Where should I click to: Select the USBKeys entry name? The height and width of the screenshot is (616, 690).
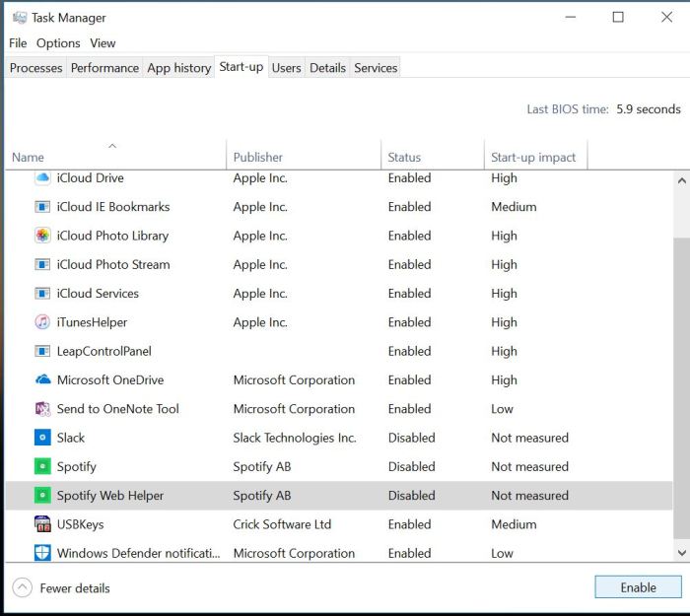pos(80,524)
